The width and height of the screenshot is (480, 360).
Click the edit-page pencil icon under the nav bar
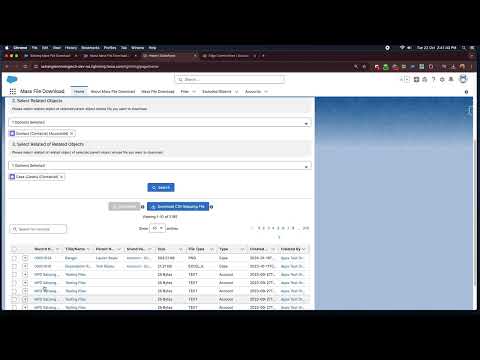click(466, 92)
